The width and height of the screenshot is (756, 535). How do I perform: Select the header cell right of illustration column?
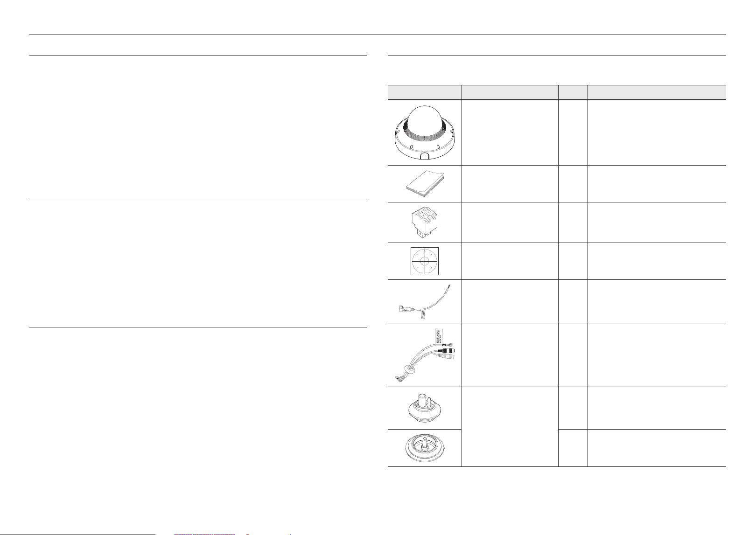510,92
